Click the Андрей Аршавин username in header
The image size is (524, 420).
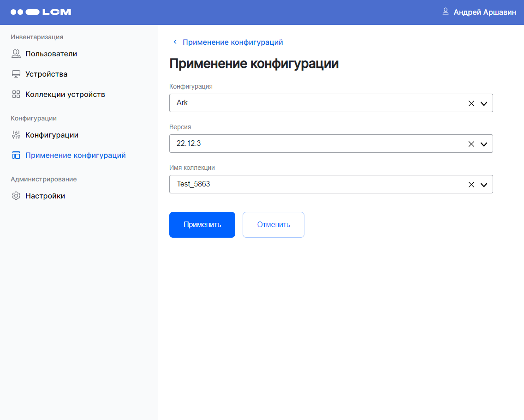[x=484, y=12]
